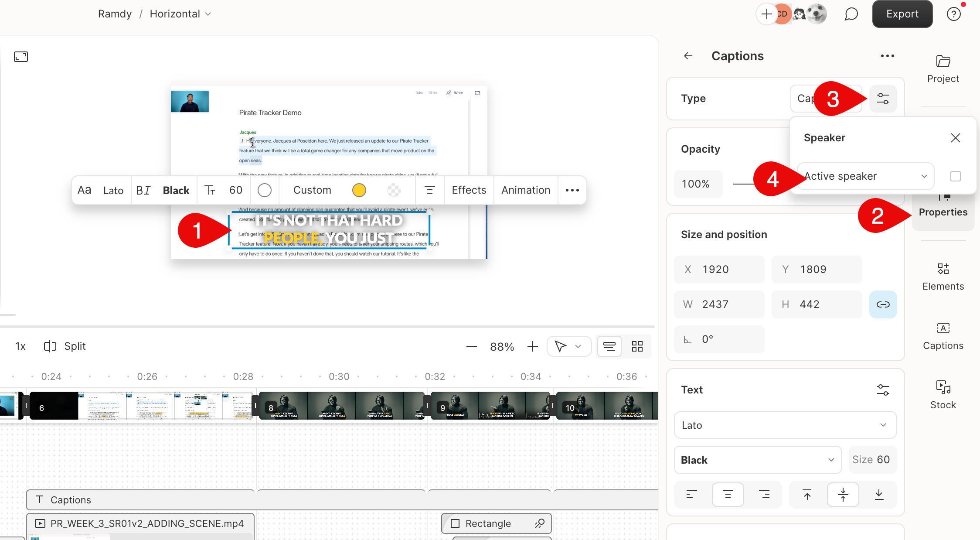Open the Captions overflow menu

tap(887, 56)
